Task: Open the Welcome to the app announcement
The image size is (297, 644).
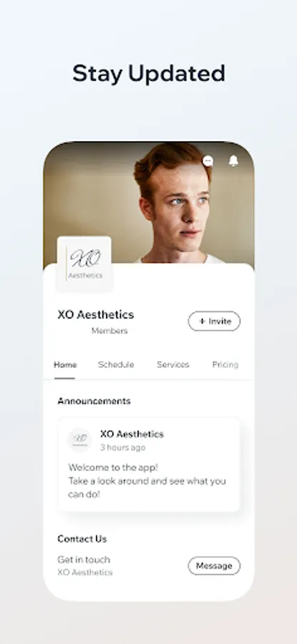Action: [x=149, y=464]
